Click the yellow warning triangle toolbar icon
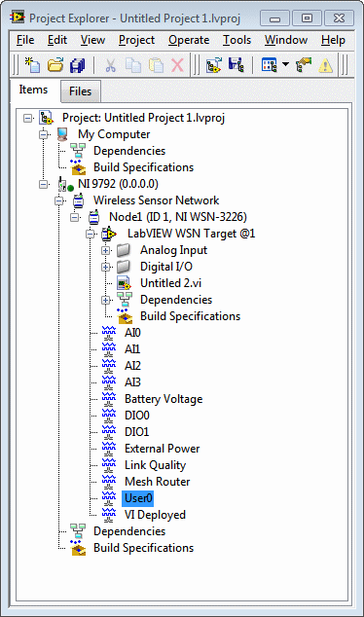The height and width of the screenshot is (617, 364). (x=326, y=65)
